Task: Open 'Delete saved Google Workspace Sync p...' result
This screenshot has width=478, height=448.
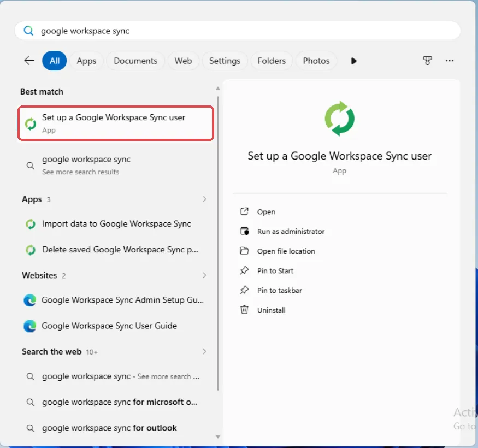Action: coord(115,250)
